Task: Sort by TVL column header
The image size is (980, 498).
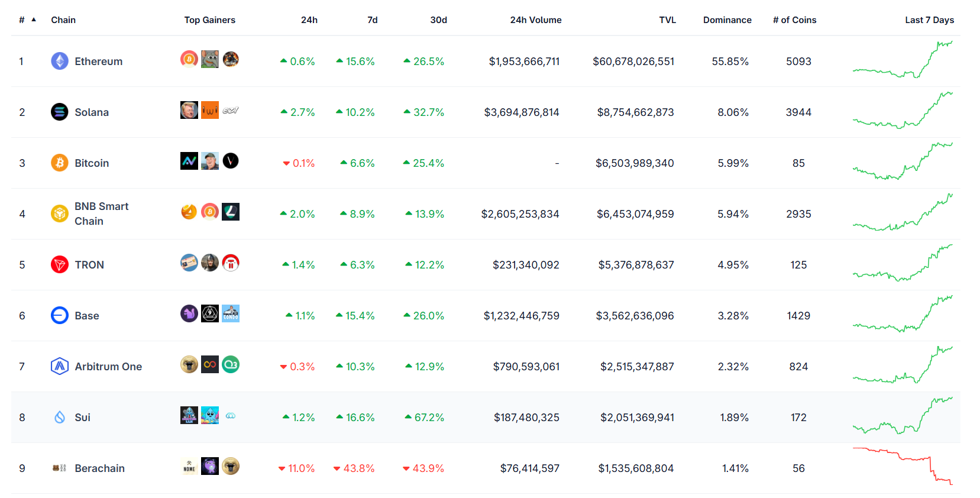Action: pos(667,20)
